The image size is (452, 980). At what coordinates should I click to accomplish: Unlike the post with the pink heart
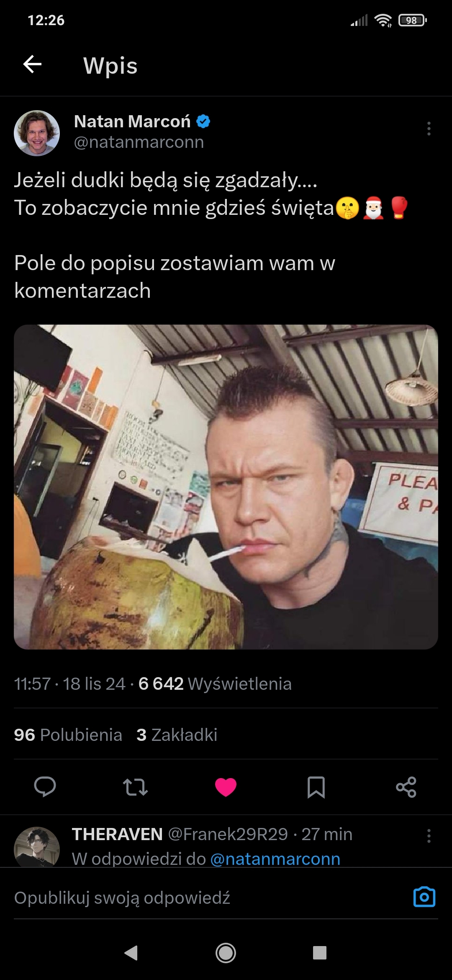tap(226, 787)
